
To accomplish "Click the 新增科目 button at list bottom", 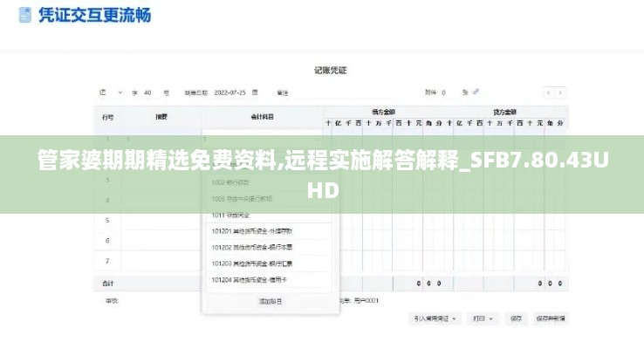I will point(271,301).
